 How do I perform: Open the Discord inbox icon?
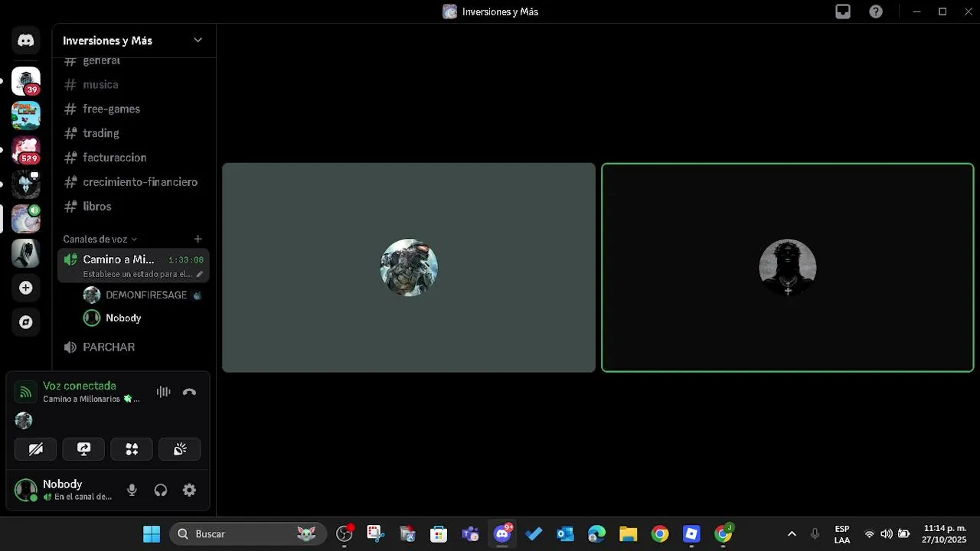843,11
